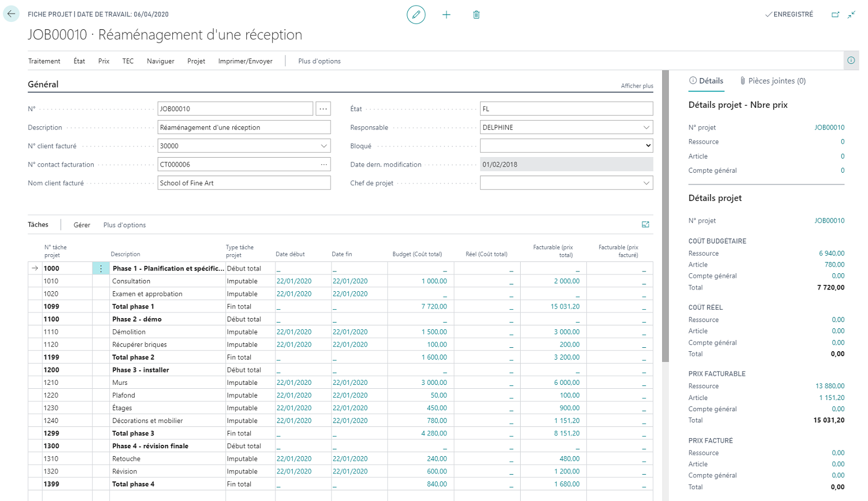Select task 1020 Examen et approbation
Image resolution: width=868 pixels, height=501 pixels.
pos(341,294)
